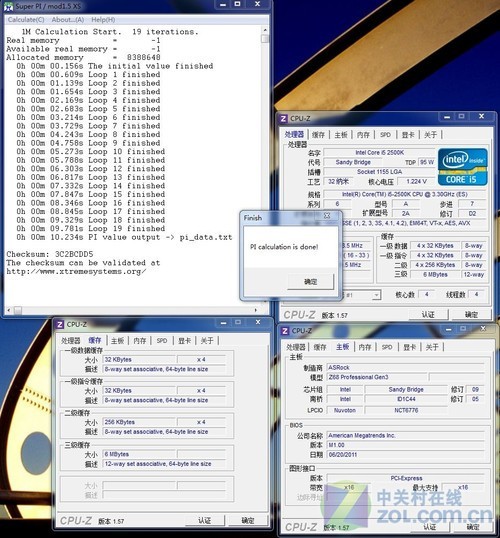
Task: Close the Finish dialog with X
Action: [x=327, y=216]
